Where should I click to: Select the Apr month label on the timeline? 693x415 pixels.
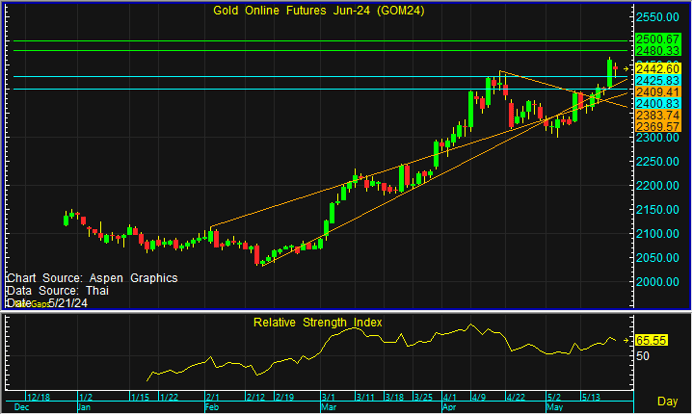[x=449, y=407]
